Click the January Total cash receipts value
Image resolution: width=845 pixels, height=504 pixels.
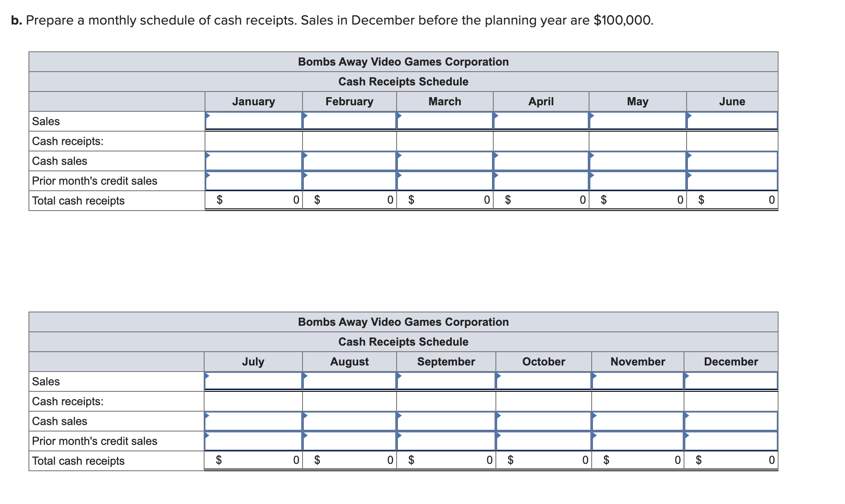254,200
